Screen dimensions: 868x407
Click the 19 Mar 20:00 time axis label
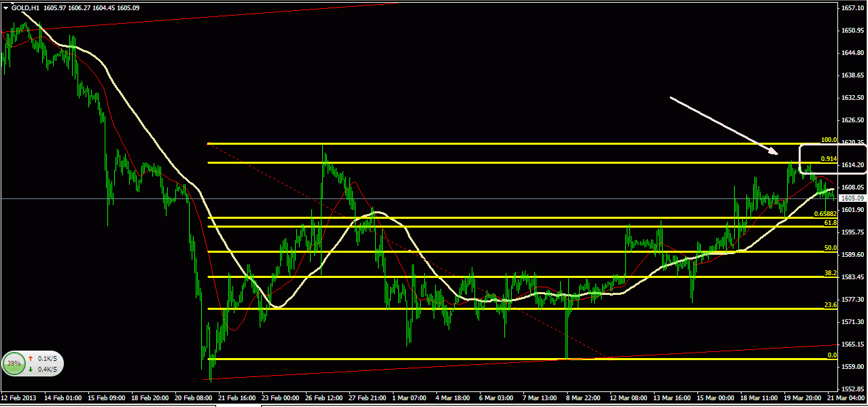[x=803, y=397]
